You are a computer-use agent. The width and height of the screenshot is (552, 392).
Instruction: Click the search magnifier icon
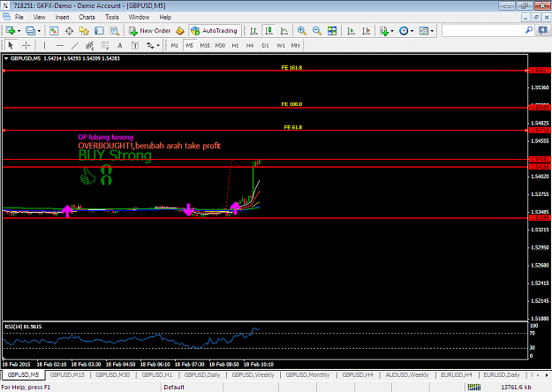(529, 30)
